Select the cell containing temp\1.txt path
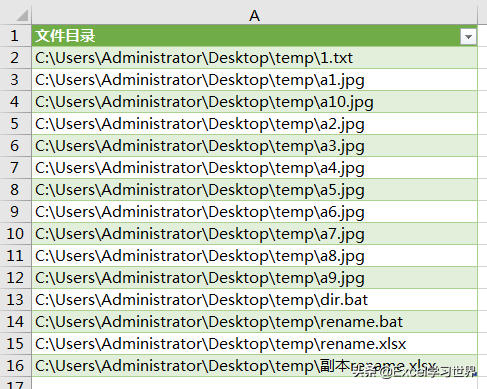This screenshot has height=389, width=487. pyautogui.click(x=254, y=58)
